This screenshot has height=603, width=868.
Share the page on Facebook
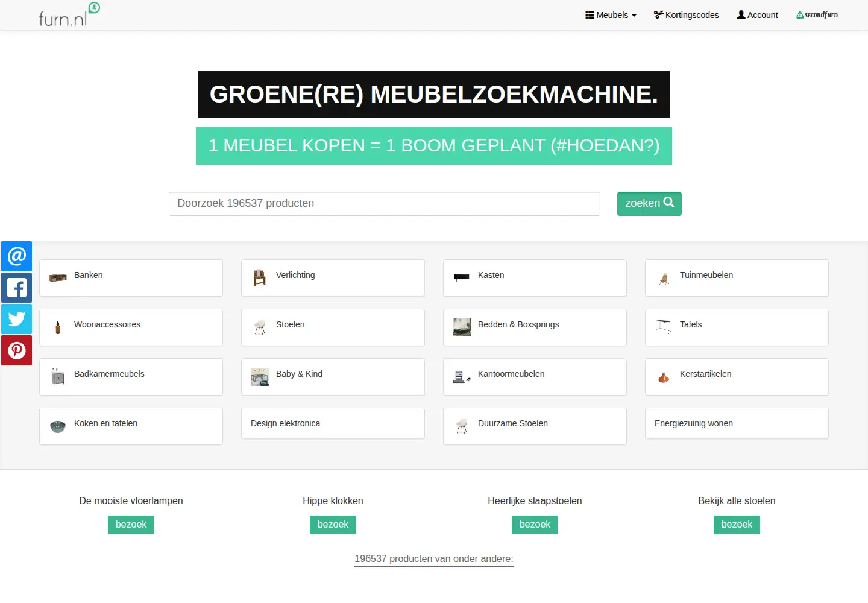16,288
